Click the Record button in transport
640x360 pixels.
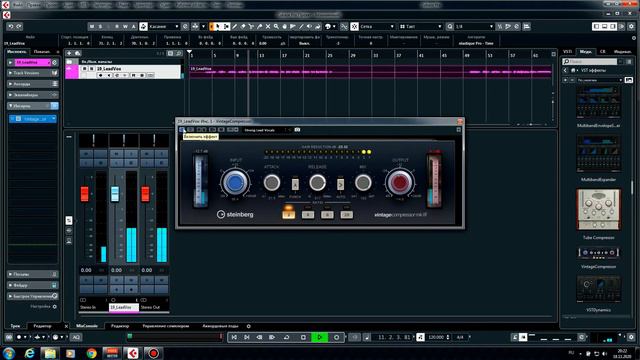(336, 337)
